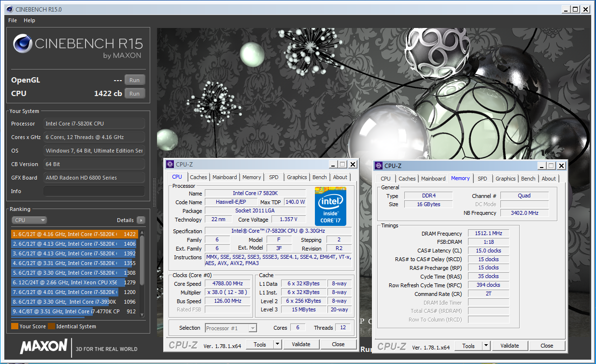This screenshot has width=596, height=364.
Task: Click CPU-Z icon in left CPU-Z title bar
Action: (170, 164)
